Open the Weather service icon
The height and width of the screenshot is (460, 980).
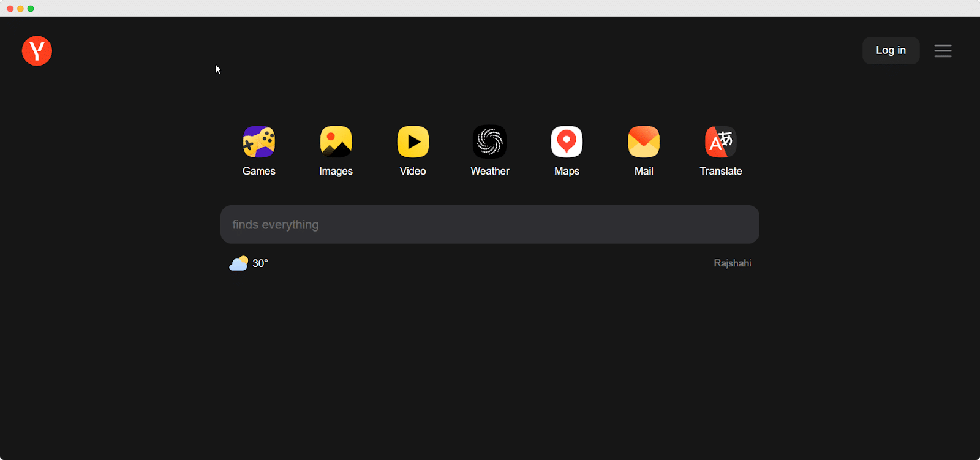click(x=490, y=141)
